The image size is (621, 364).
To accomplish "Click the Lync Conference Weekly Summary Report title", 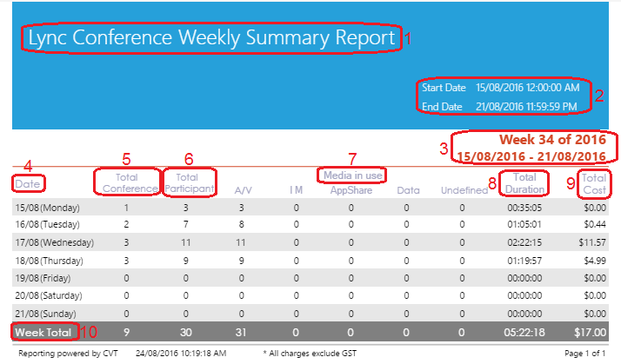I will [211, 38].
